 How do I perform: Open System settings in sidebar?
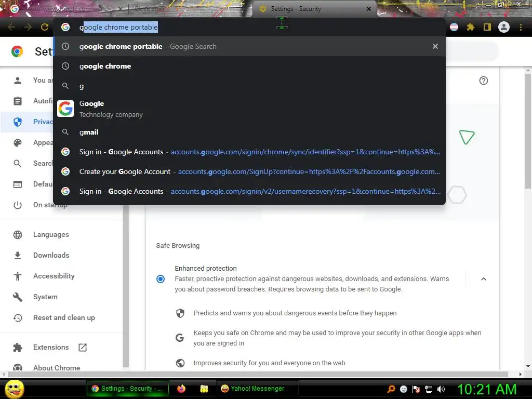coord(45,297)
